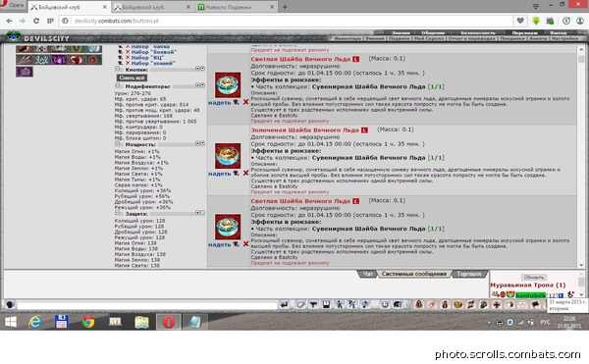Click the eraser clear-chat icon
Viewport: 589px width, 364px height.
[300, 304]
